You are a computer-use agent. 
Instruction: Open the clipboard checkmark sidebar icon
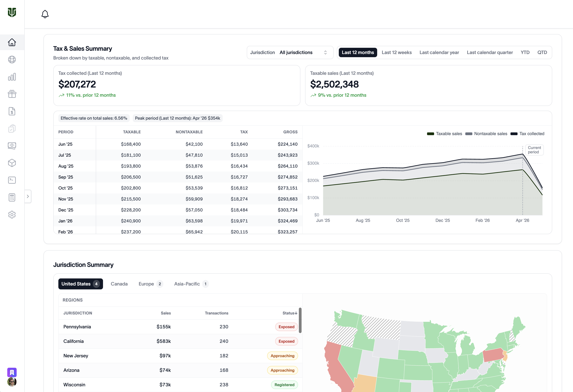[12, 128]
